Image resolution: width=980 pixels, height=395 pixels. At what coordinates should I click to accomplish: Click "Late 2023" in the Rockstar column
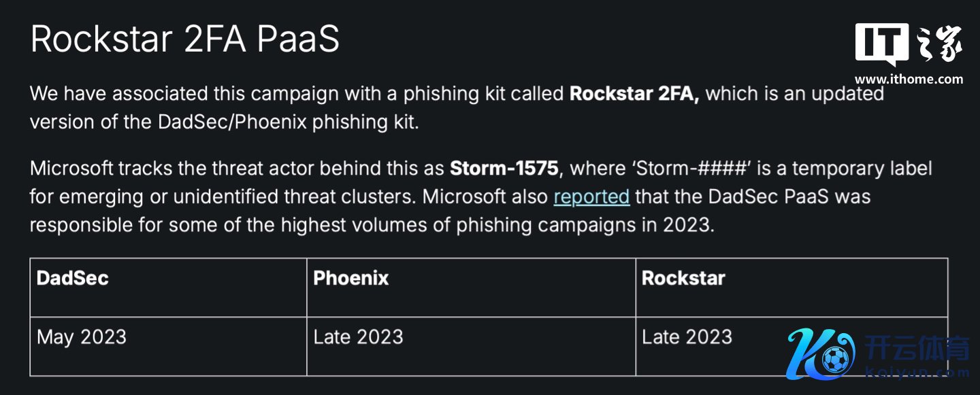point(687,337)
